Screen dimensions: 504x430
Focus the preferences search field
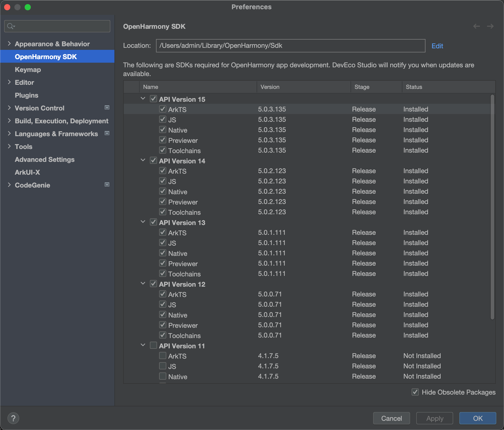(57, 26)
